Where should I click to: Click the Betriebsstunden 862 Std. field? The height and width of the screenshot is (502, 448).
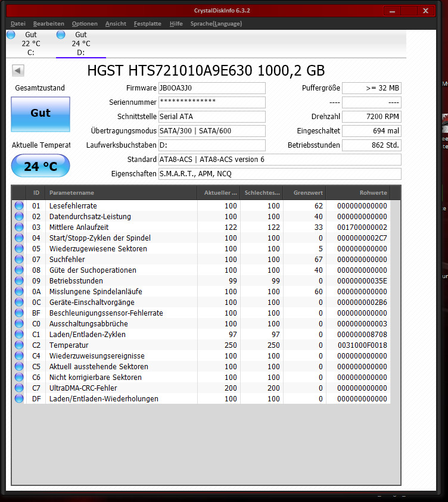[372, 145]
